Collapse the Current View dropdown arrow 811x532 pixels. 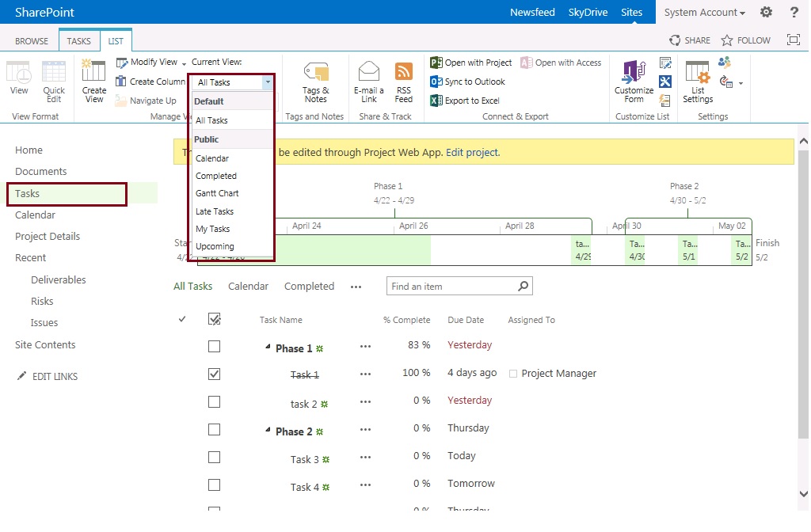click(268, 82)
